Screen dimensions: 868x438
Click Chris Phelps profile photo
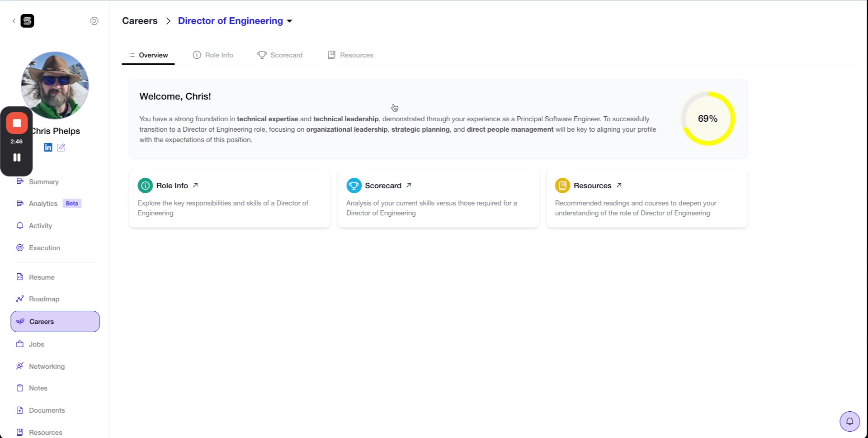coord(55,85)
